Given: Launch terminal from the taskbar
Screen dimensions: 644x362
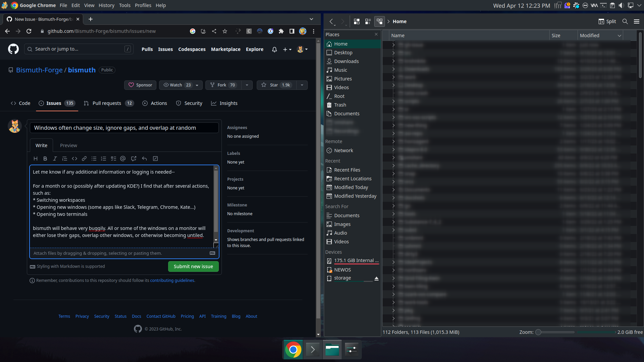Looking at the screenshot, I should point(313,350).
